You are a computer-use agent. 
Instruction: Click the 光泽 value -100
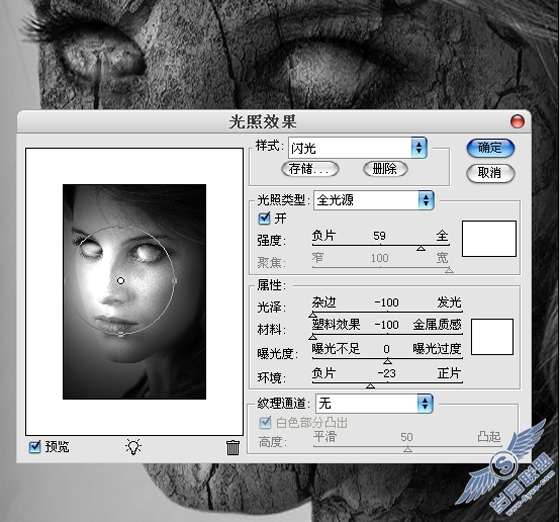click(x=386, y=303)
